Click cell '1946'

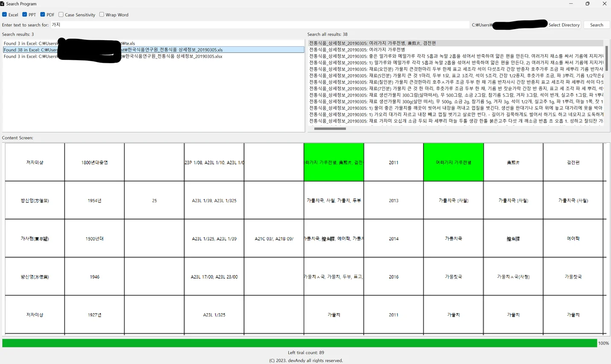(x=94, y=277)
